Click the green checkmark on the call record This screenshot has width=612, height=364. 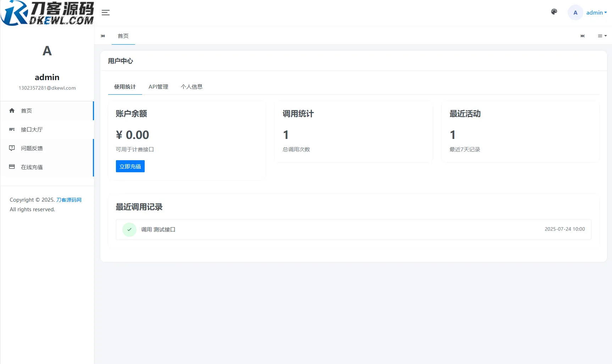pyautogui.click(x=129, y=229)
